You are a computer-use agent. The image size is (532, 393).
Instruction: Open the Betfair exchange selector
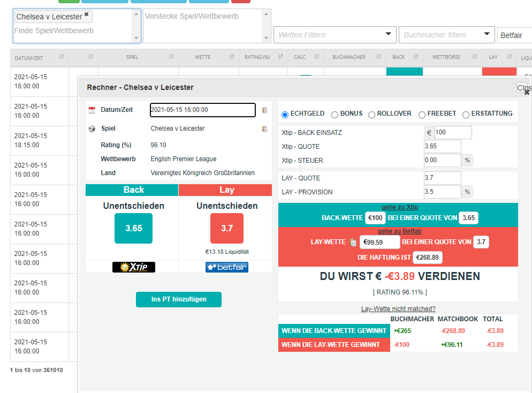(x=514, y=35)
